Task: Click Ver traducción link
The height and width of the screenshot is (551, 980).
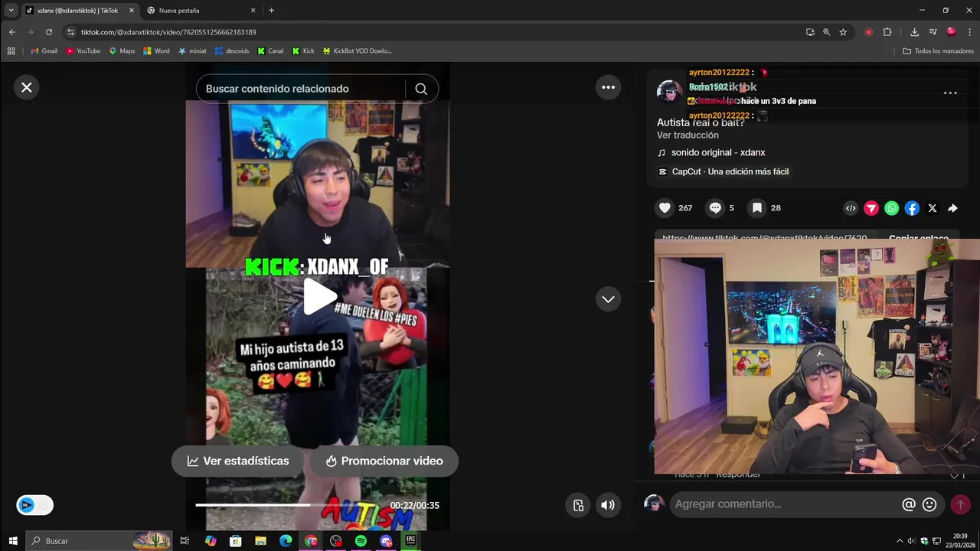Action: [688, 135]
